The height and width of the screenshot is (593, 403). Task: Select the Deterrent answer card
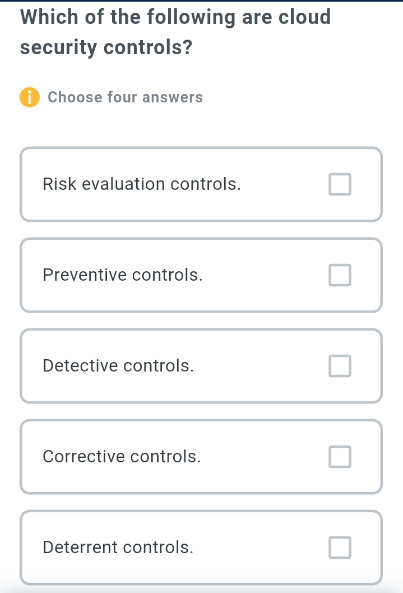(201, 547)
